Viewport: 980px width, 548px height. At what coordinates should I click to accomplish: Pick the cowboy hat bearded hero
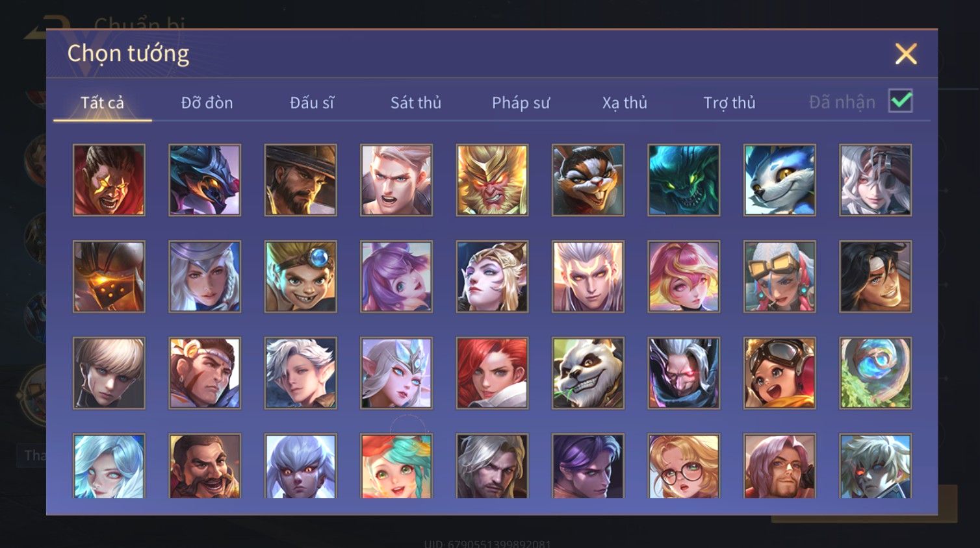tap(300, 180)
